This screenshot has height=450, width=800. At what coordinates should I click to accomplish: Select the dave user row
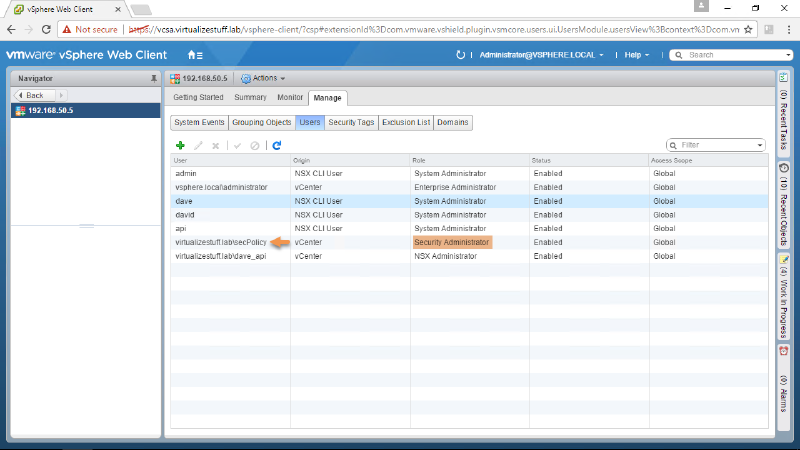tap(469, 201)
